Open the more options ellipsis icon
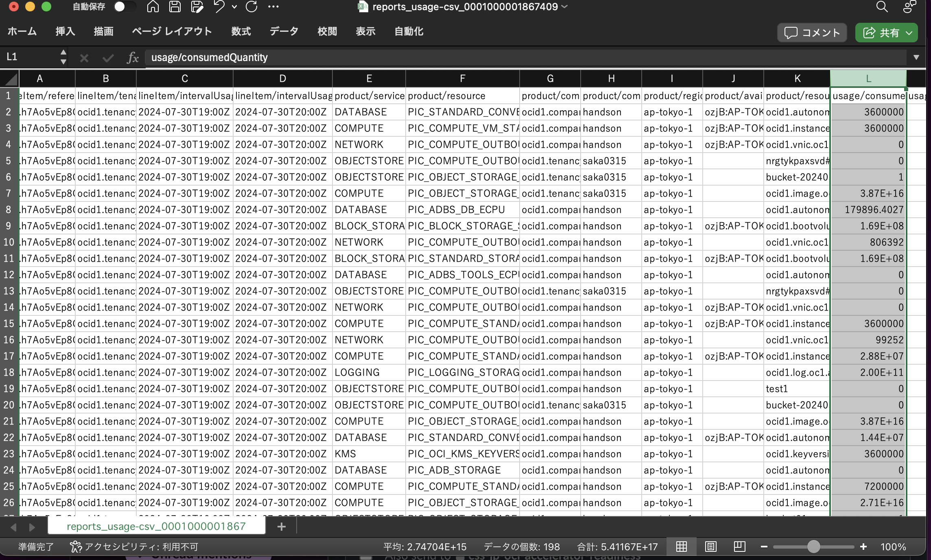Viewport: 931px width, 560px height. pos(273,7)
